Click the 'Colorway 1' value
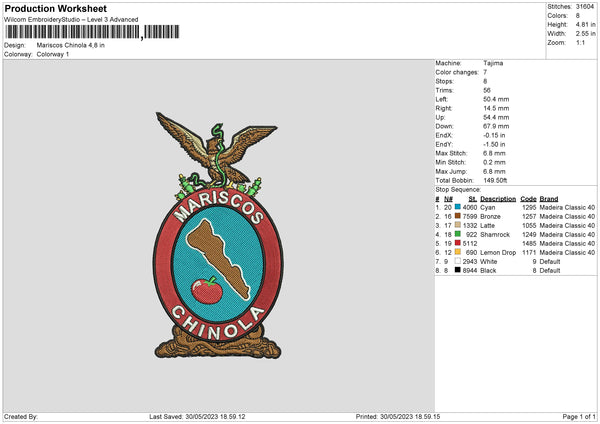This screenshot has width=600, height=424. coord(53,54)
